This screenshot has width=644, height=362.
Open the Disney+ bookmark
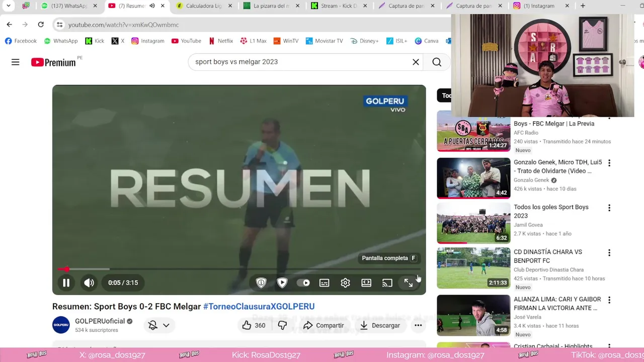365,41
